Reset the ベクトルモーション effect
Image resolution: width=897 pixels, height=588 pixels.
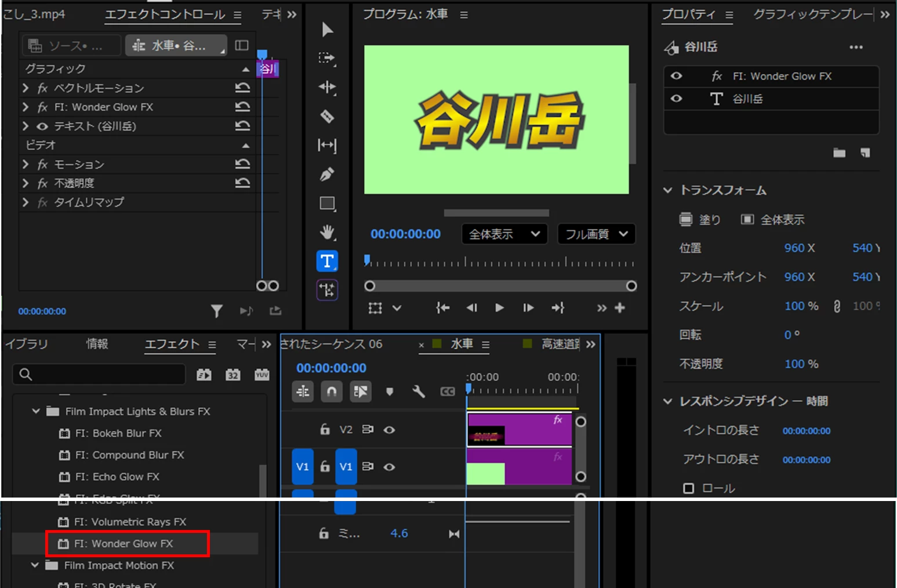[x=242, y=88]
